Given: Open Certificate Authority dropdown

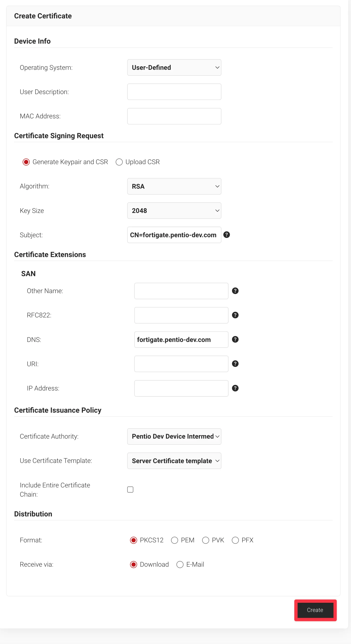Looking at the screenshot, I should pos(174,436).
